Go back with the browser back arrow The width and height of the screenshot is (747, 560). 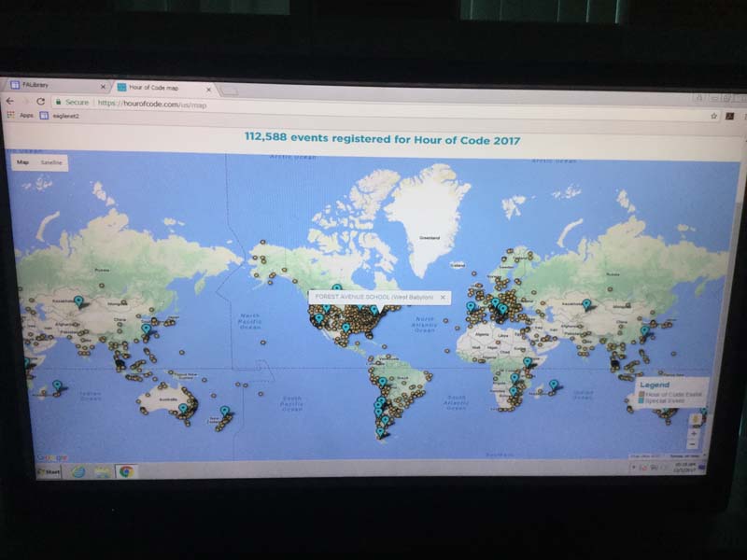point(10,101)
